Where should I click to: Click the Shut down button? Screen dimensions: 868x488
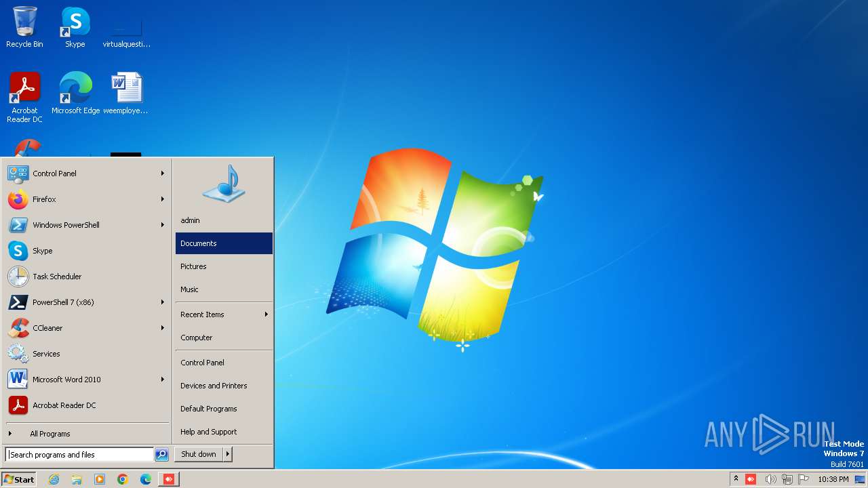(x=199, y=454)
